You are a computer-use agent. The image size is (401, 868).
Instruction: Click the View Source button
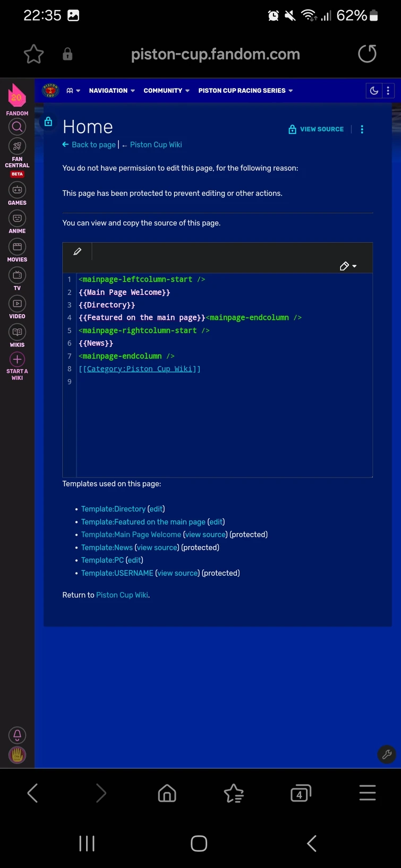tap(316, 129)
